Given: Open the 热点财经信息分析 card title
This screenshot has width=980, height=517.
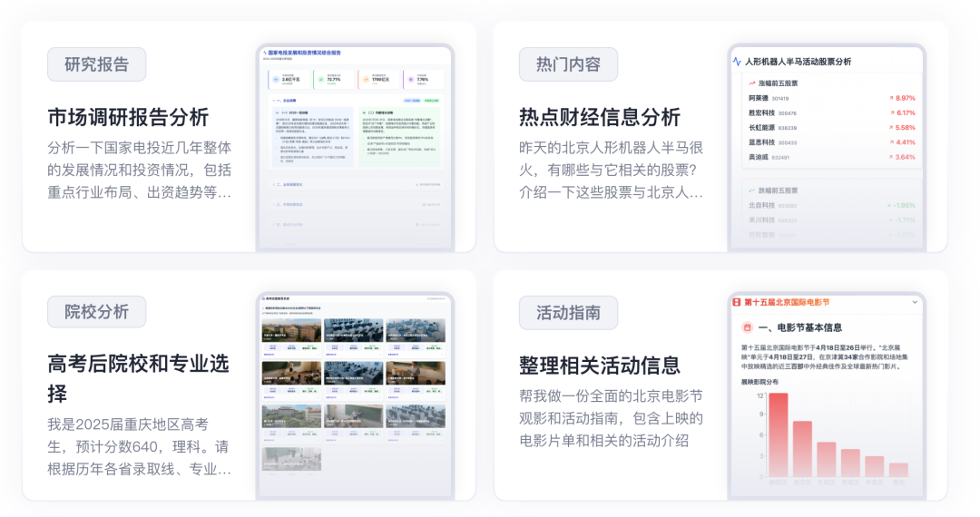Looking at the screenshot, I should pos(600,117).
